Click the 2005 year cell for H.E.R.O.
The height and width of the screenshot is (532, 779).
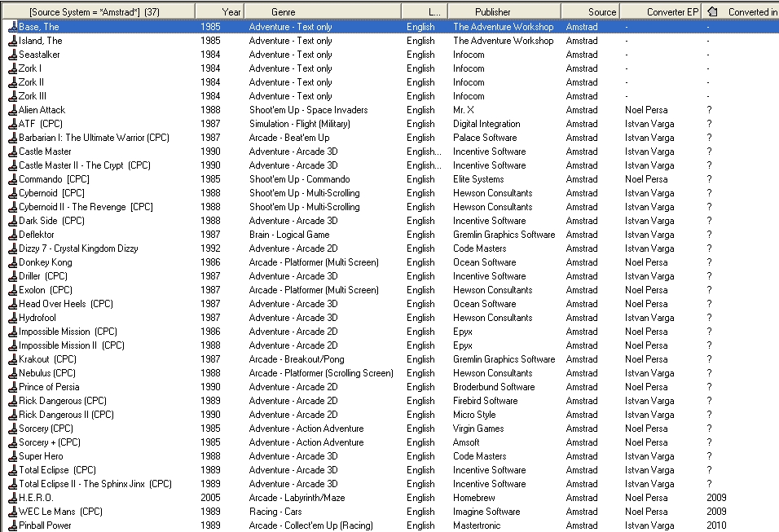211,498
